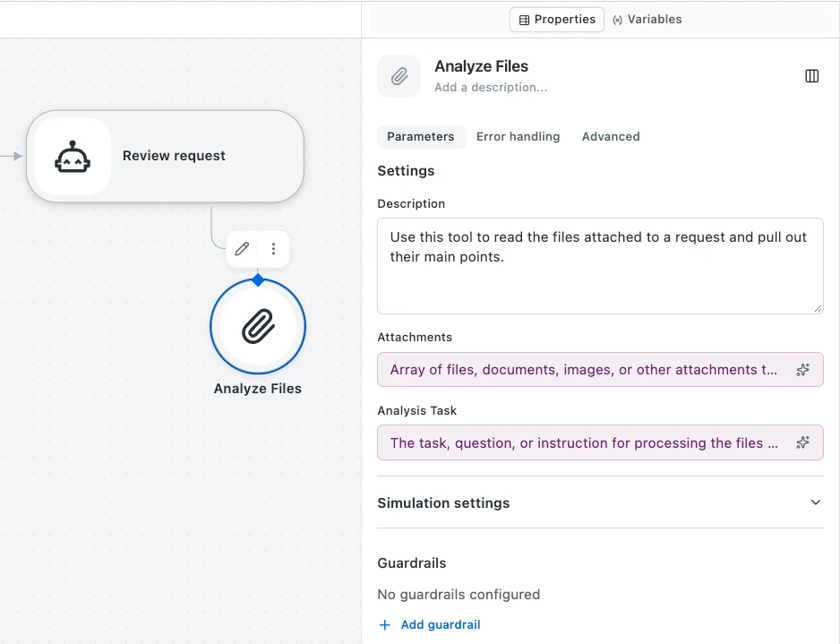Click the robot icon in Review request node
Image resolution: width=840 pixels, height=644 pixels.
click(x=73, y=156)
